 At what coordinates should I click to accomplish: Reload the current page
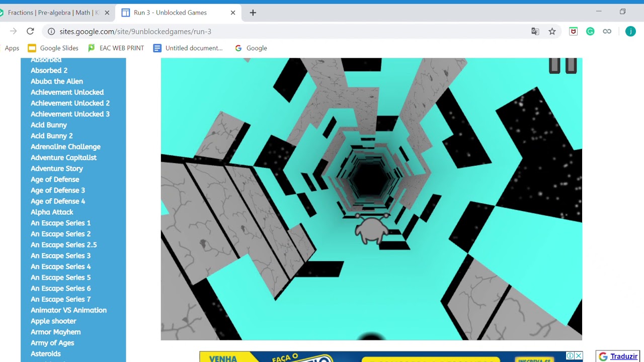30,31
